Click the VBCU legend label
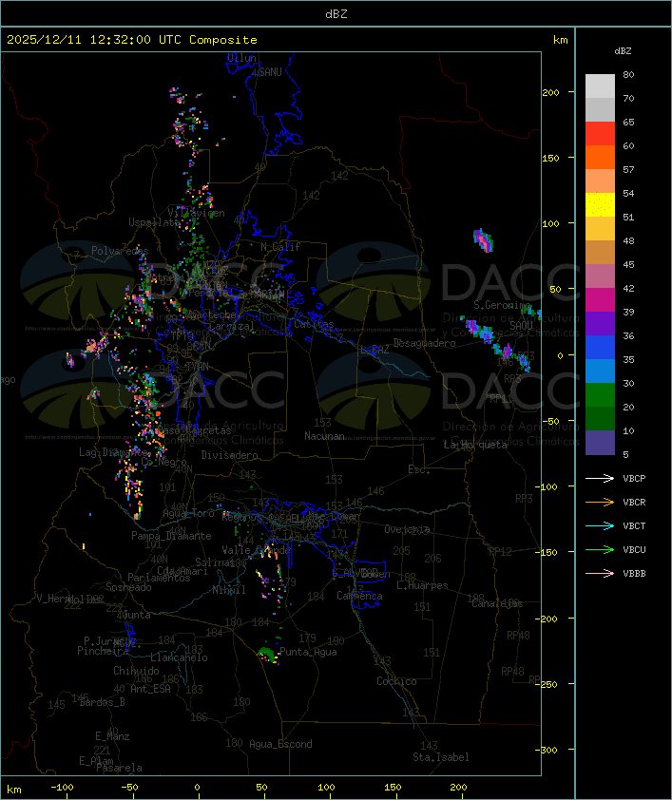 pos(634,549)
